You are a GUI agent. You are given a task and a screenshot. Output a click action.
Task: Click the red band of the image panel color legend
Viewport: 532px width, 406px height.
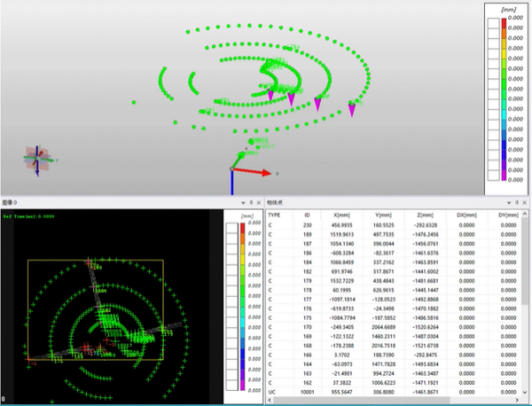pos(243,228)
